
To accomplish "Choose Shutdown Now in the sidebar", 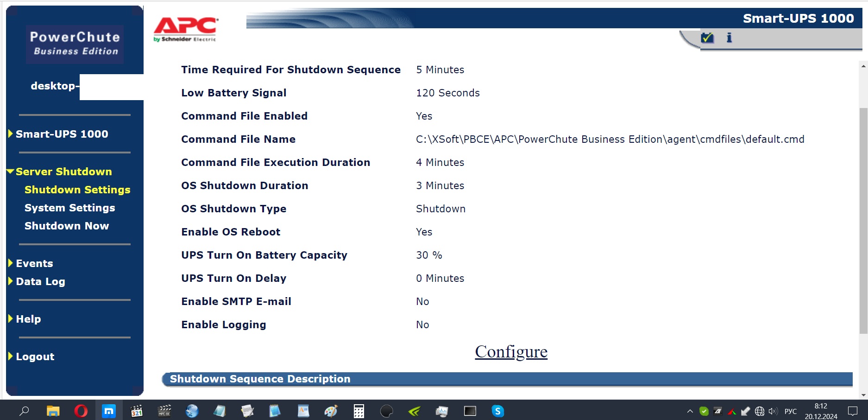I will point(67,226).
